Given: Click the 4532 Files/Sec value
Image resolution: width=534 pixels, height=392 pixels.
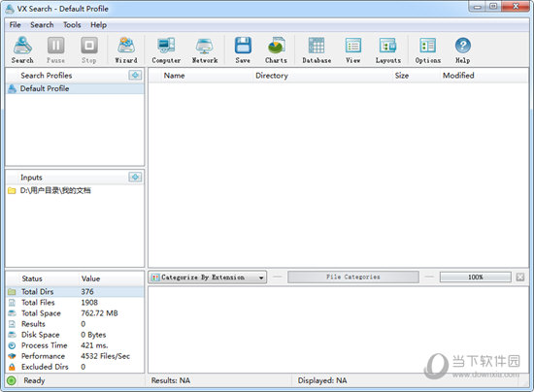Looking at the screenshot, I should click(x=105, y=356).
